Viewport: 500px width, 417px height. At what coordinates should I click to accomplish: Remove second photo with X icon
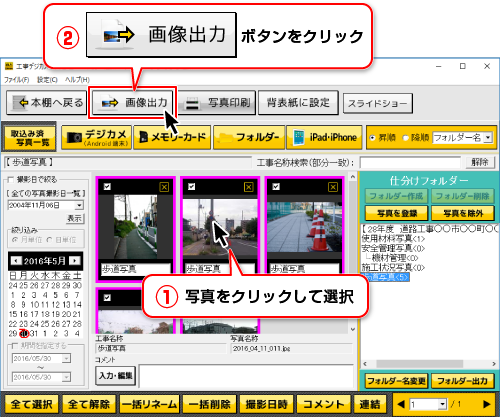[249, 187]
